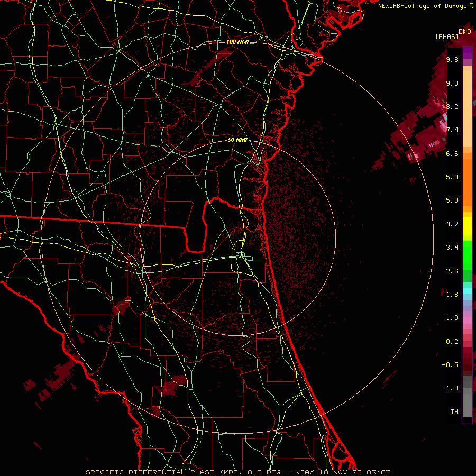This screenshot has width=476, height=476.
Task: Click the 5.8 value on color scale
Action: (x=452, y=177)
